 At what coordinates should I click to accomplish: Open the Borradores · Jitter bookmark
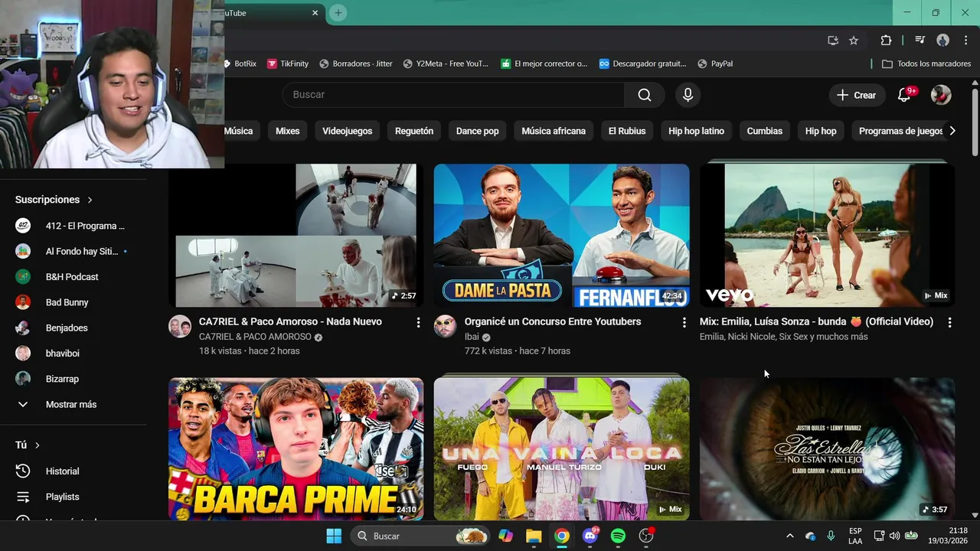click(x=356, y=64)
